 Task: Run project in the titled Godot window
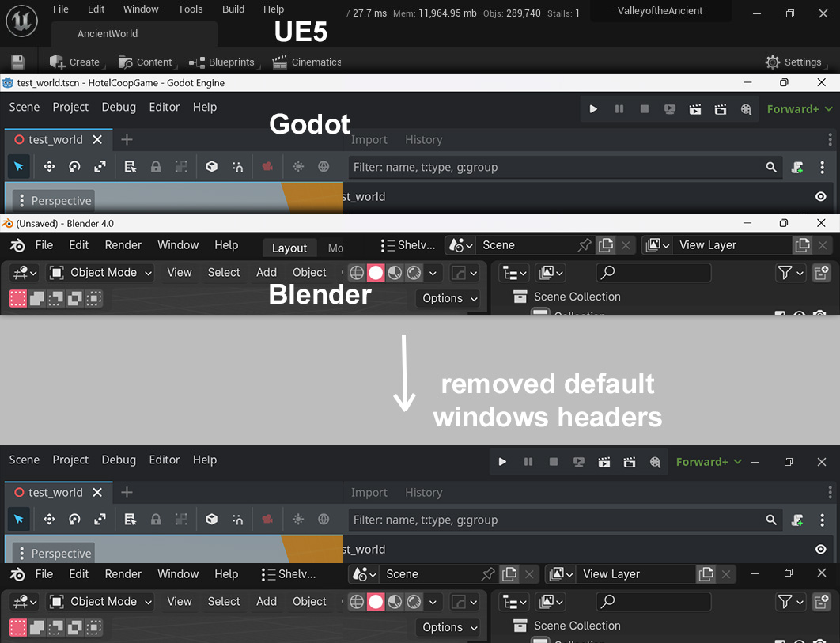[x=593, y=109]
